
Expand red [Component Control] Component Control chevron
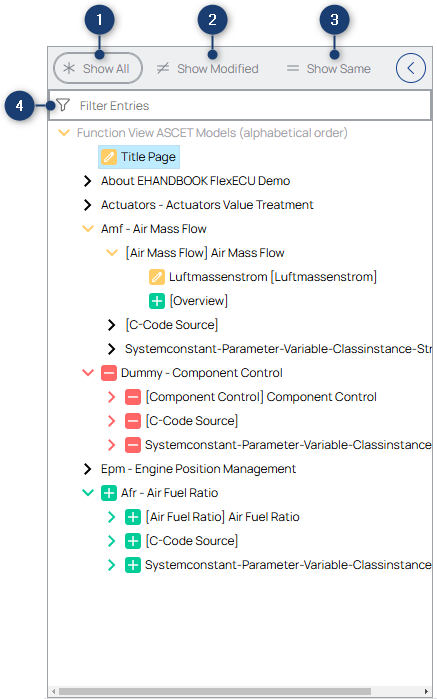(x=111, y=397)
